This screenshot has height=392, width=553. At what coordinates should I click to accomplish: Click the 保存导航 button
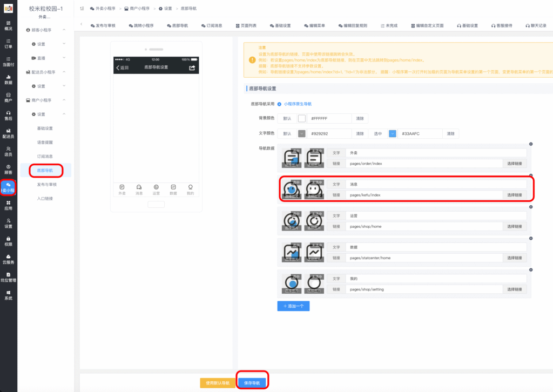[252, 383]
